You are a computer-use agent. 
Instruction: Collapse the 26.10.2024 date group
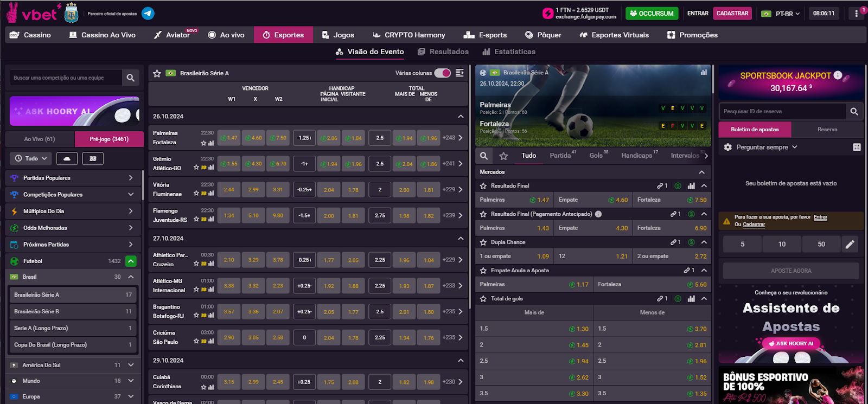pyautogui.click(x=461, y=116)
